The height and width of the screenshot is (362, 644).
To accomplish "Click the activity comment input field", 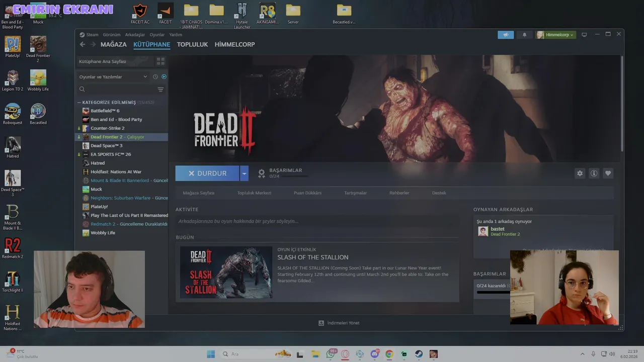I will click(x=317, y=221).
